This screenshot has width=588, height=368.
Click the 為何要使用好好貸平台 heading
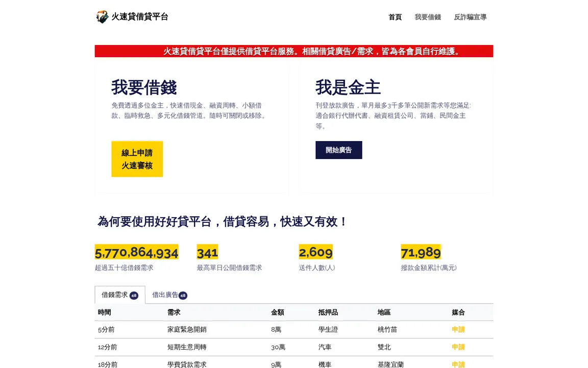[223, 221]
